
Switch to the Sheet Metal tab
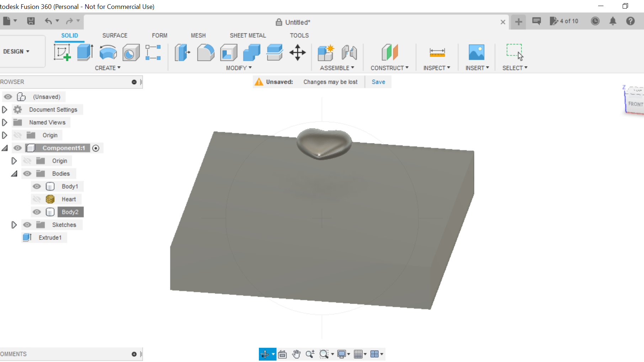[x=248, y=35]
